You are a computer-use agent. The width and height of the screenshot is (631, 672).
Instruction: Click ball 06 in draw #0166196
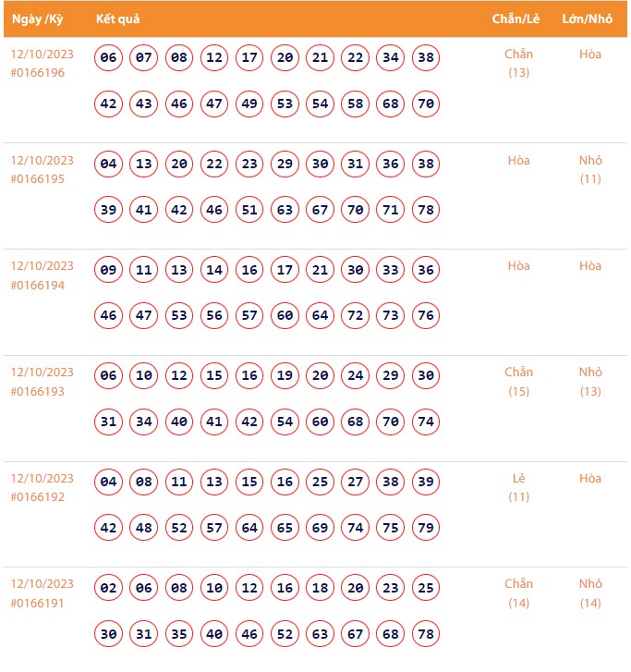(x=109, y=58)
